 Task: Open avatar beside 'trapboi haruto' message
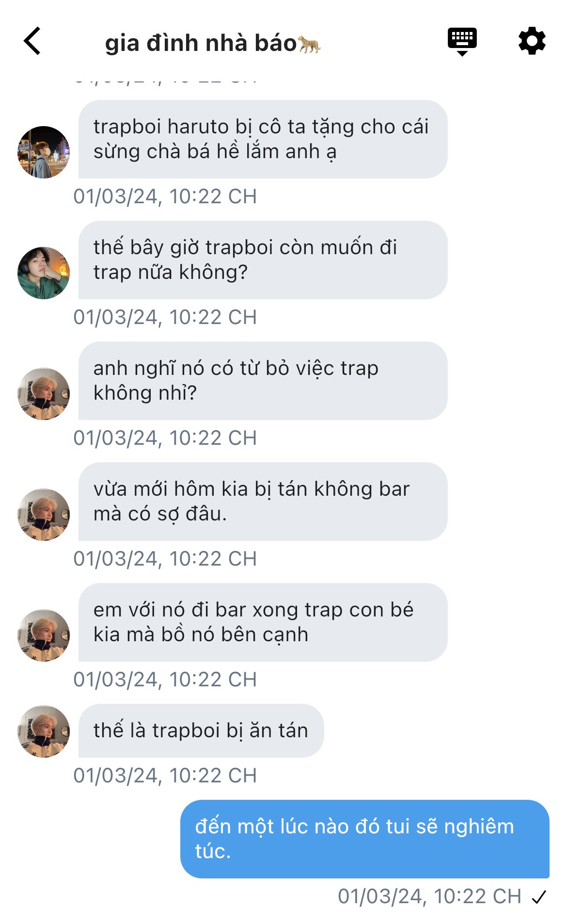tap(44, 152)
